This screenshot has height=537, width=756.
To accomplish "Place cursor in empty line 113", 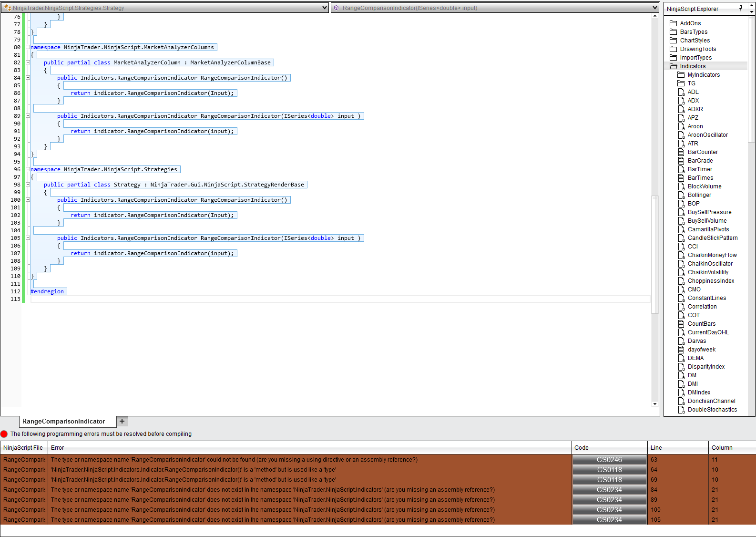I will point(340,299).
